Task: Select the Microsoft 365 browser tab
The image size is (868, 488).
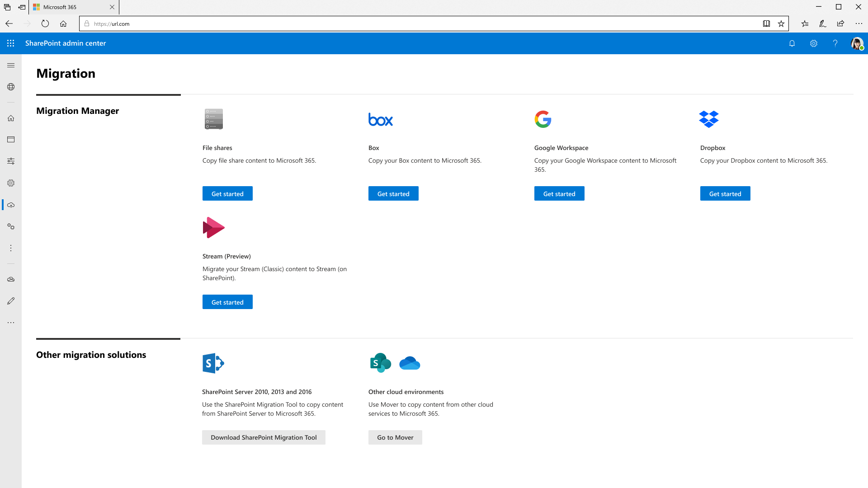Action: point(75,7)
